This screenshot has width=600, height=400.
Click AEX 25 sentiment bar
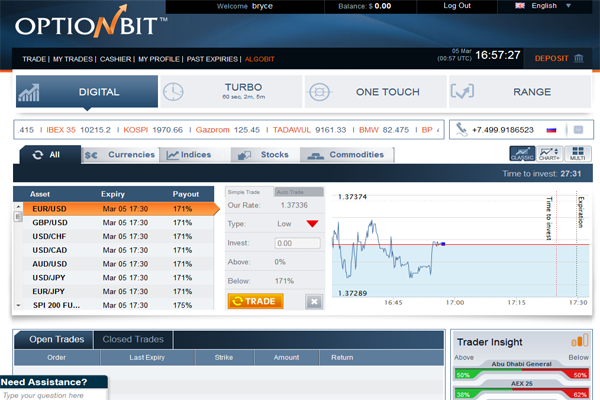pyautogui.click(x=522, y=394)
